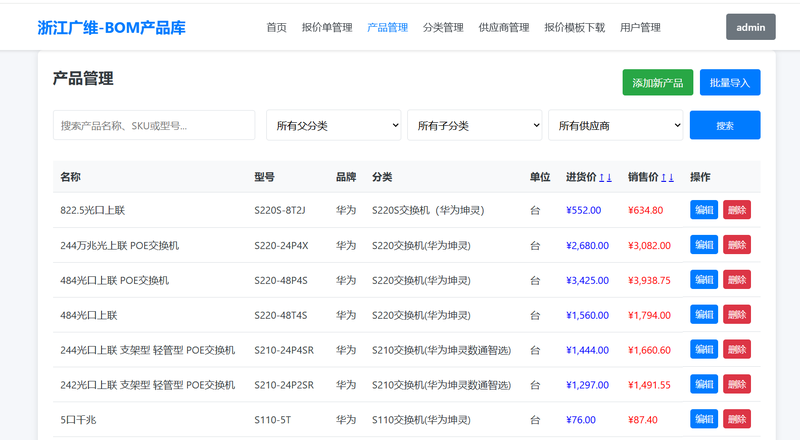Go to 首页 in navigation
Screen dimensions: 800x440
(276, 27)
